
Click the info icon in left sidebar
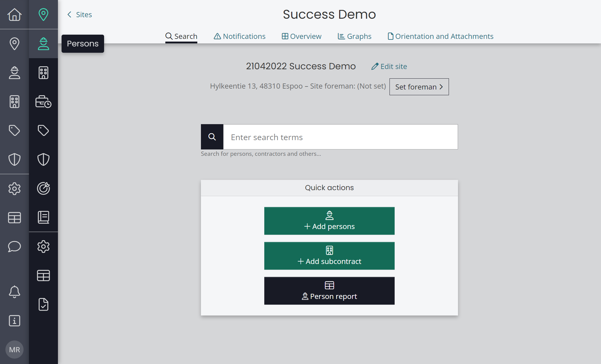[14, 321]
